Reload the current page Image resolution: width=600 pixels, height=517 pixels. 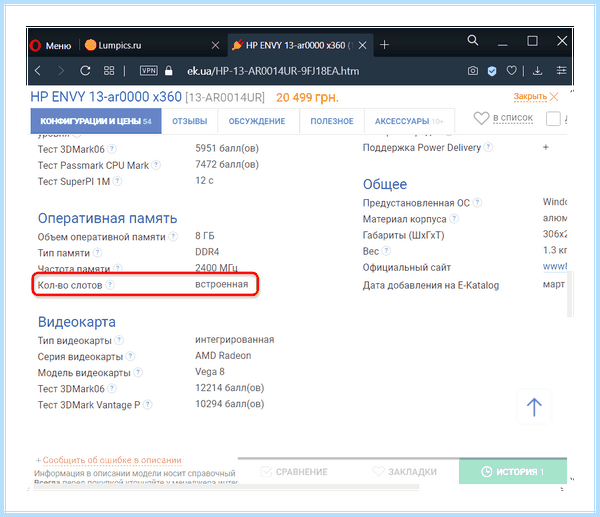click(85, 71)
